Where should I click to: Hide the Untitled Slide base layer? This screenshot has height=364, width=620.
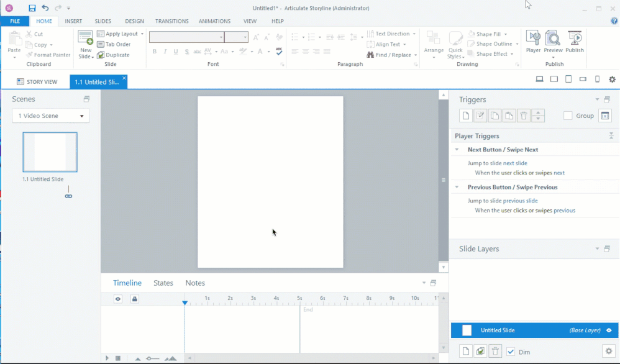pos(609,330)
